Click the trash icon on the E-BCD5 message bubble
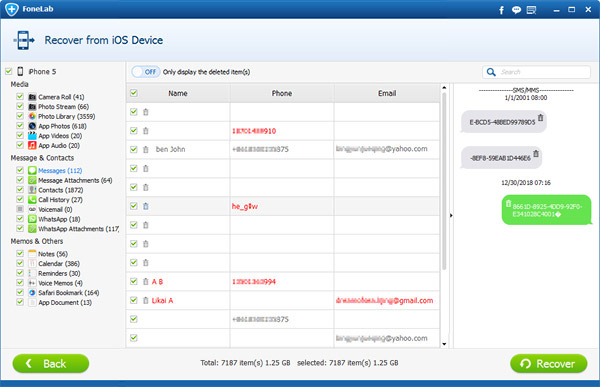 pos(540,118)
